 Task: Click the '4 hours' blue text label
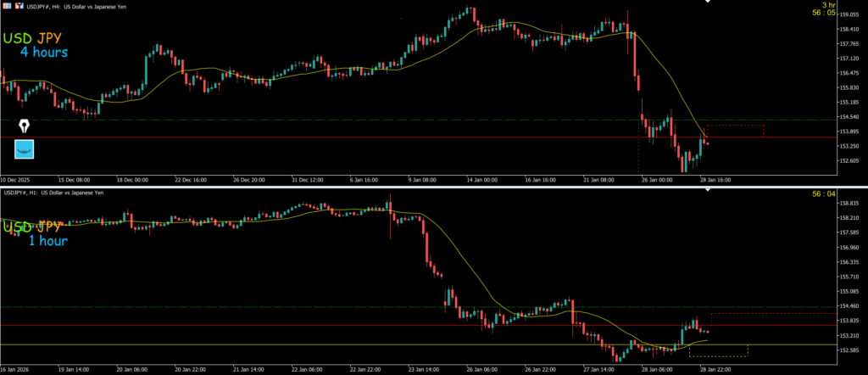click(x=44, y=53)
